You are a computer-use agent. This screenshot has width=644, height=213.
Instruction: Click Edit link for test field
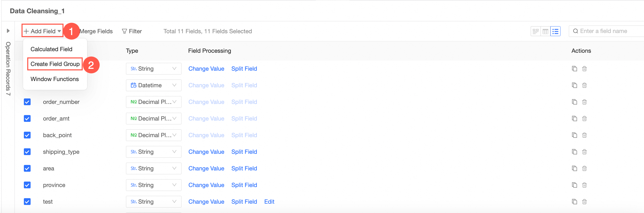pyautogui.click(x=269, y=202)
